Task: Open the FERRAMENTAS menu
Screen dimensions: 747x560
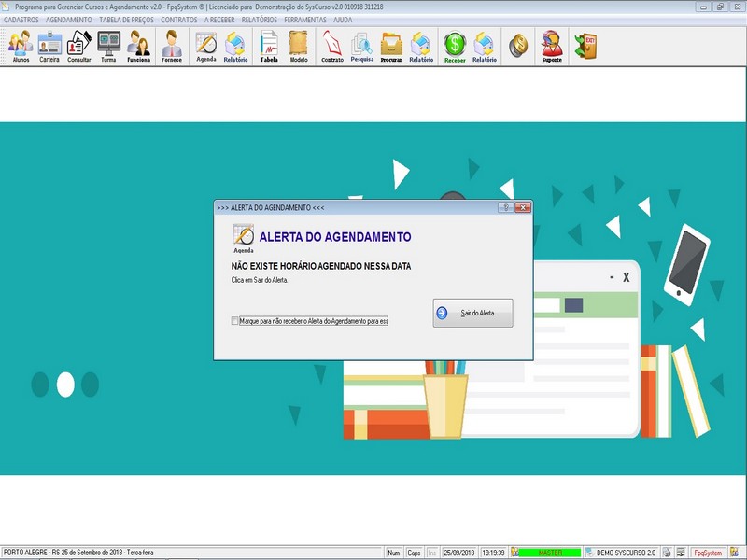Action: [x=305, y=20]
